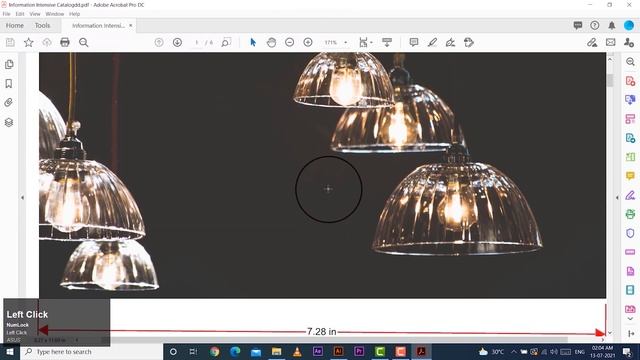Collapse the right tools pane arrow
640x360 pixels.
[617, 198]
